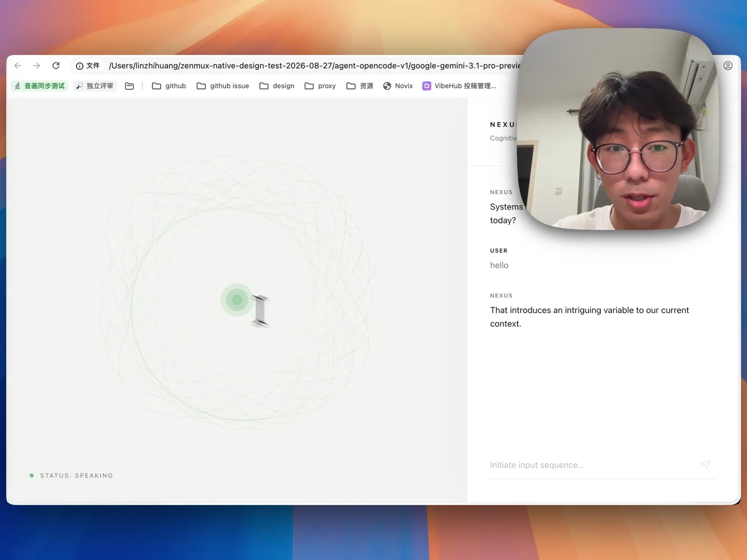
Task: Click the floating webcam video overlay
Action: coord(618,129)
